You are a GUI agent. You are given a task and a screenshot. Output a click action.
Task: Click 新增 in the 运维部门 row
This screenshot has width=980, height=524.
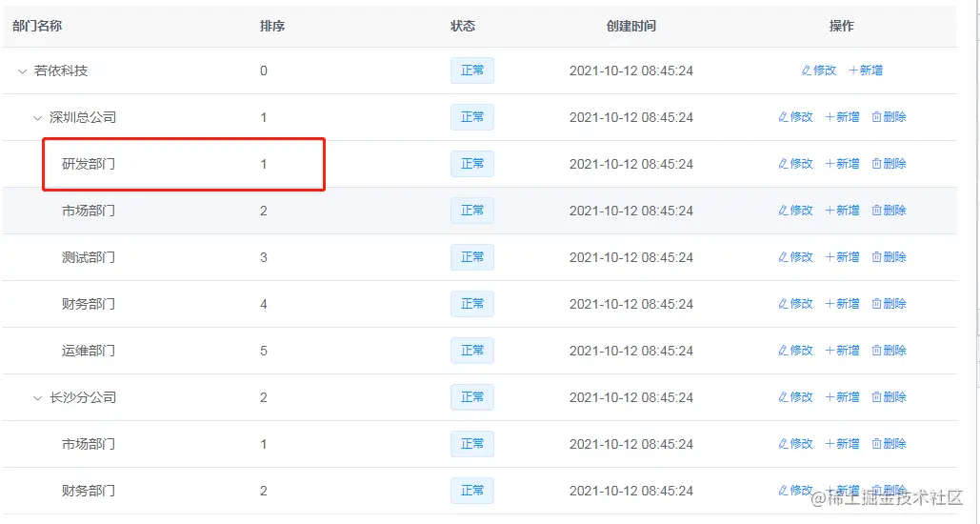tap(843, 351)
